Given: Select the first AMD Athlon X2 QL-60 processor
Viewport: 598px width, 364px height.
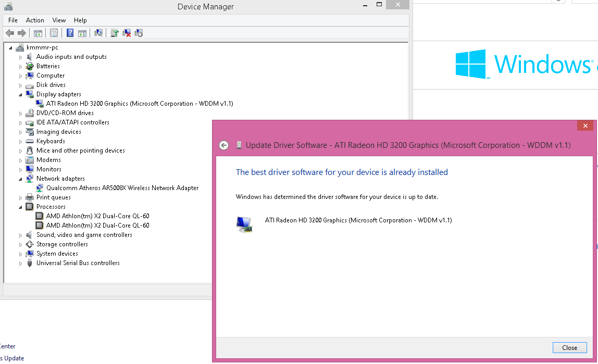Looking at the screenshot, I should [x=97, y=216].
